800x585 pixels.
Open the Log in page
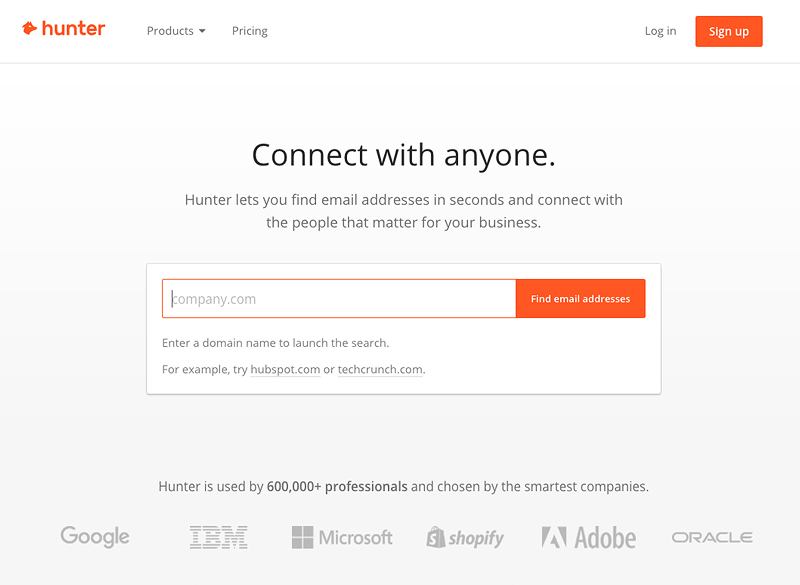coord(660,31)
